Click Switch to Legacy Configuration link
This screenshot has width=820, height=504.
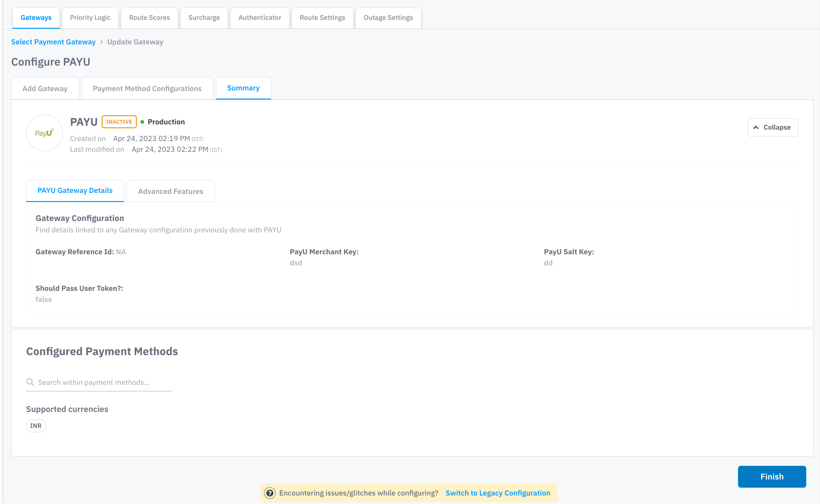[498, 493]
